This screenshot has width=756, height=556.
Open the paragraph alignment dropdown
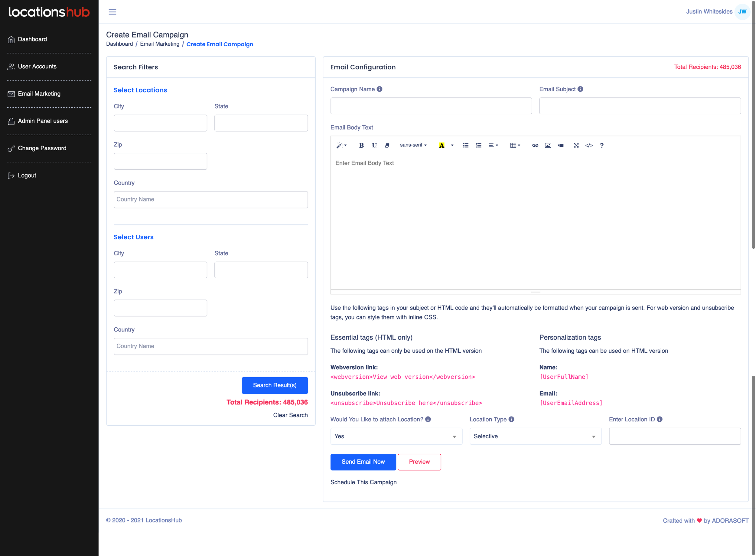[493, 146]
